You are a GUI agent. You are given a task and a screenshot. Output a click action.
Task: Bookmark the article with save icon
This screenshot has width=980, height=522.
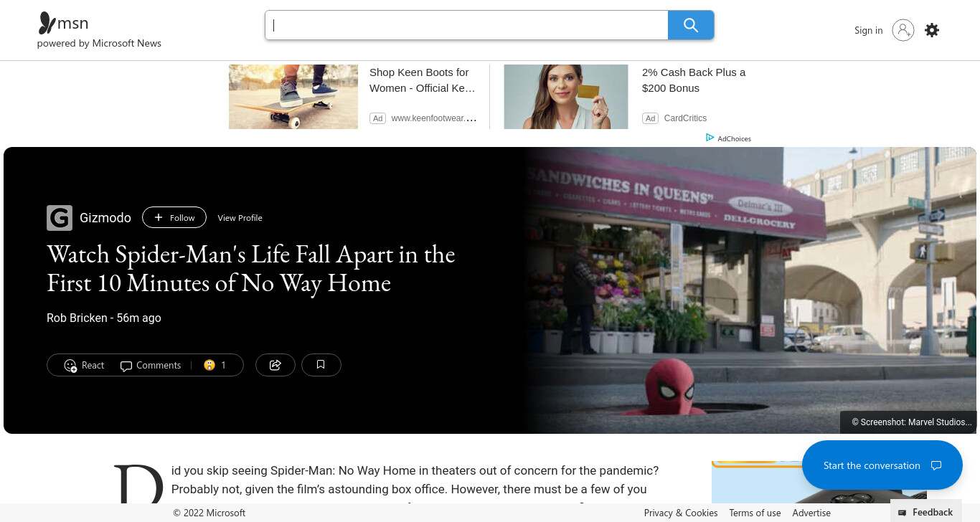pos(321,365)
